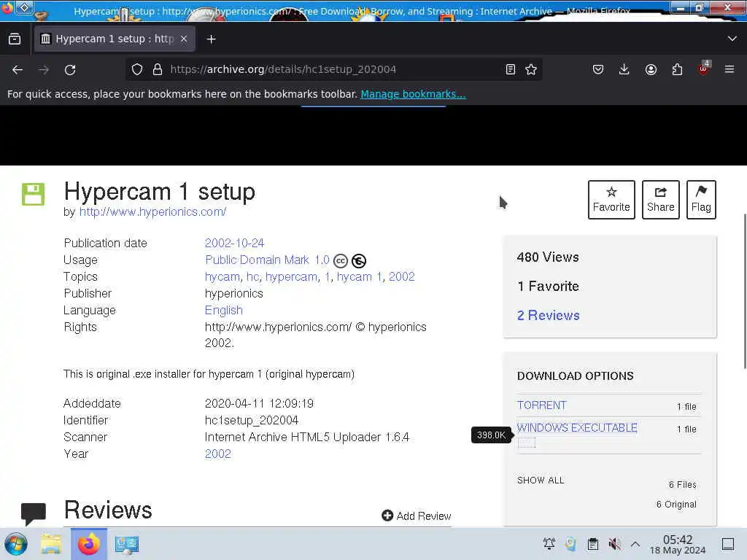Open the computer taskbar icon
Screen dimensions: 747x560
[127, 544]
